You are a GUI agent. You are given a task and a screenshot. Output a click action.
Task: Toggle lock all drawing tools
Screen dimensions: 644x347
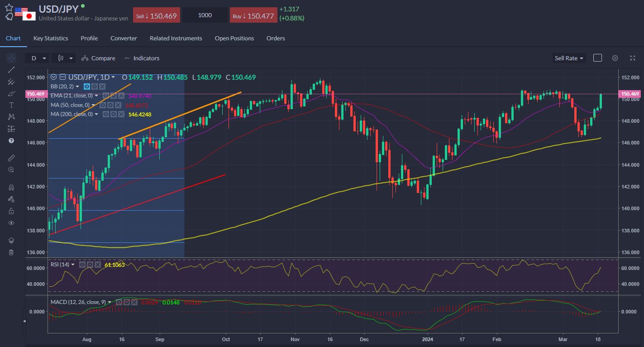coord(11,211)
